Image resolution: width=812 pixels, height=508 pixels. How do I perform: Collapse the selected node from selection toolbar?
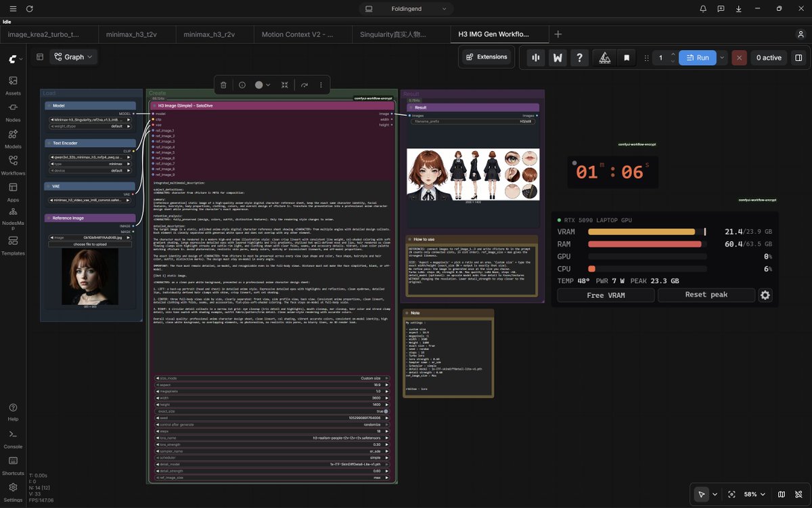click(285, 85)
